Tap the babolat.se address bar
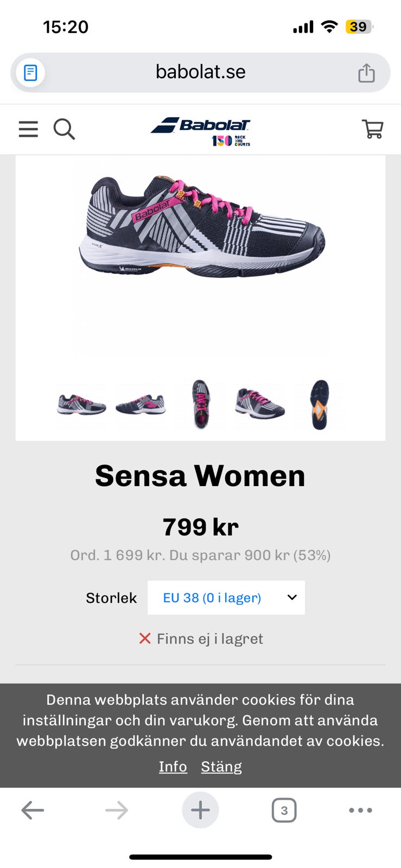This screenshot has width=401, height=868. (x=200, y=72)
